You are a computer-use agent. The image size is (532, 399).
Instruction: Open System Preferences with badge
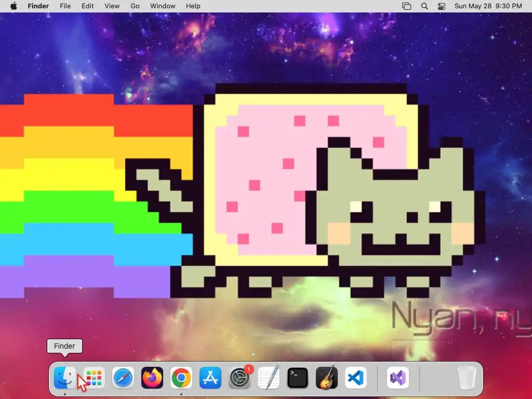tap(240, 378)
